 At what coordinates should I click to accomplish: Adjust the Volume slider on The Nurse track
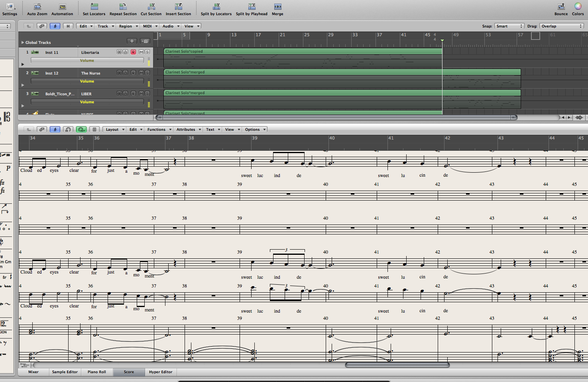point(87,81)
